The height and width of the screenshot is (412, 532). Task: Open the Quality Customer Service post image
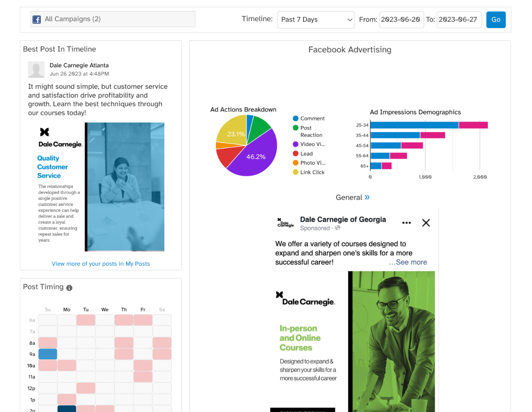100,187
